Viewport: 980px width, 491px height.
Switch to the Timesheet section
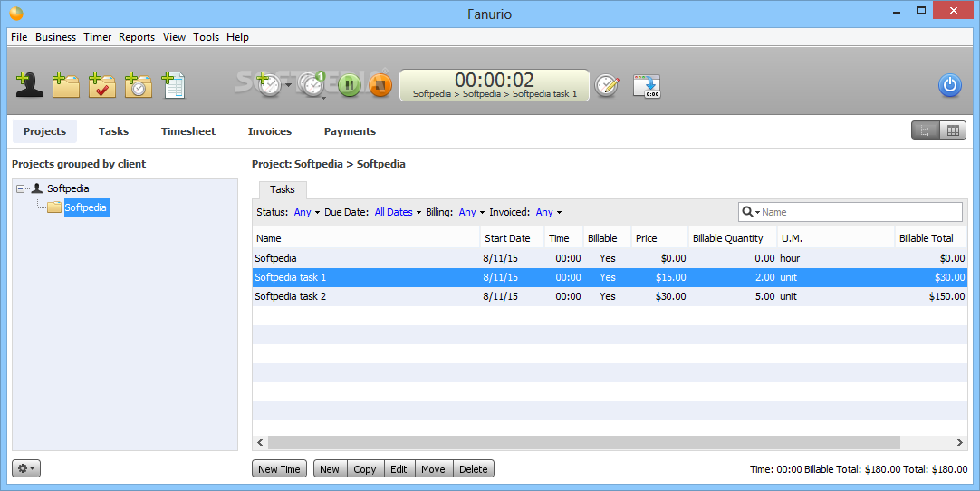(188, 131)
